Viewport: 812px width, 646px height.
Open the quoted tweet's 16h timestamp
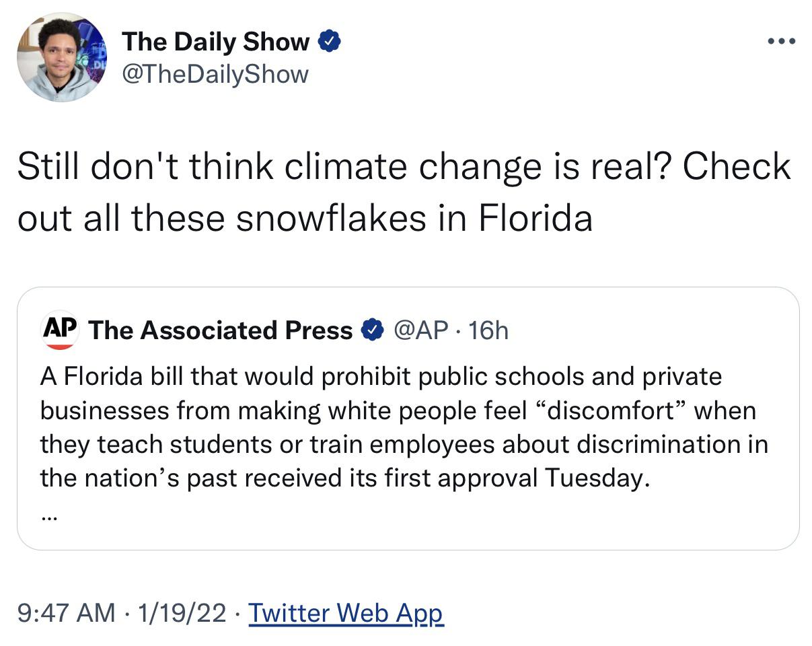(x=488, y=330)
